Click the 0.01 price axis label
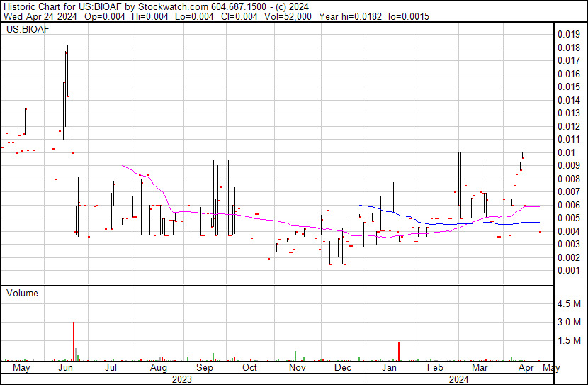Screen dimensions: 588x385 [x=566, y=152]
